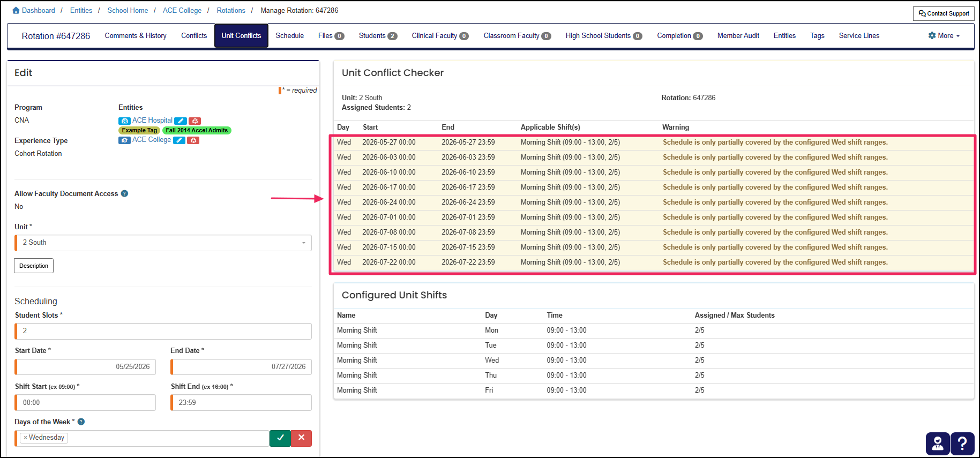Open the Schedule tab

click(290, 36)
